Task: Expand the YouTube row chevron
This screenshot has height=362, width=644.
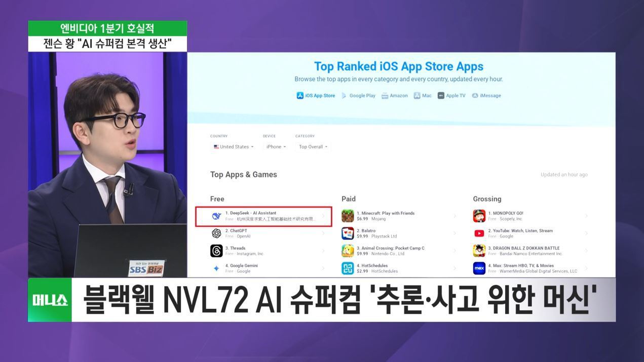Action: (586, 233)
